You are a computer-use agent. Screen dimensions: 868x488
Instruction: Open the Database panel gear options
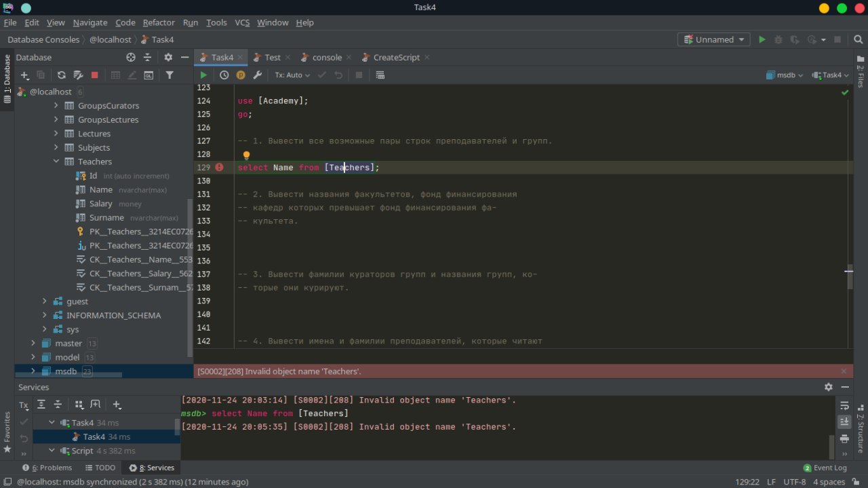point(168,58)
